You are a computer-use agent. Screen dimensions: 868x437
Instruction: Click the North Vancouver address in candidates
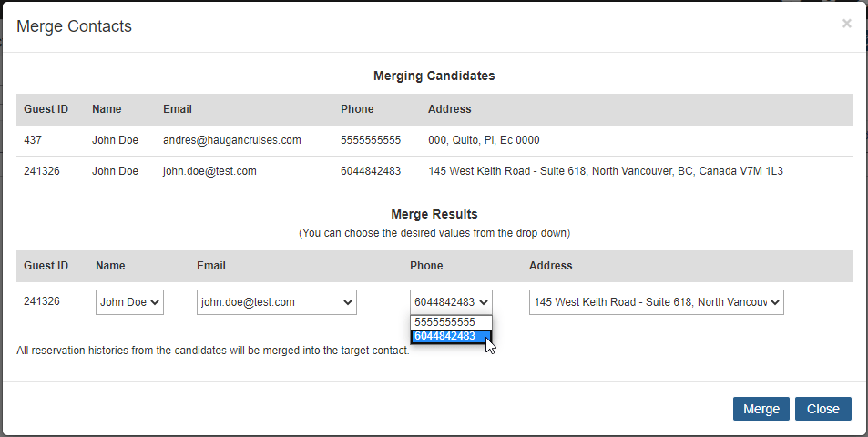pos(605,171)
